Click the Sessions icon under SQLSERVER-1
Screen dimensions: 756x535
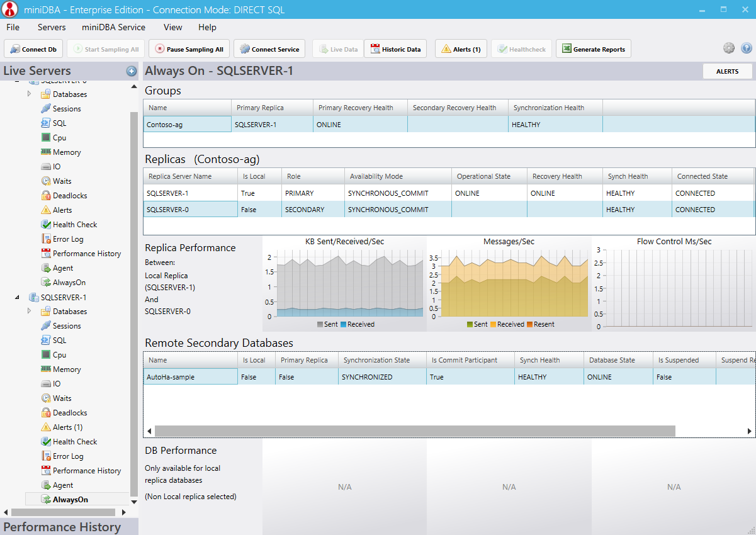tap(46, 326)
